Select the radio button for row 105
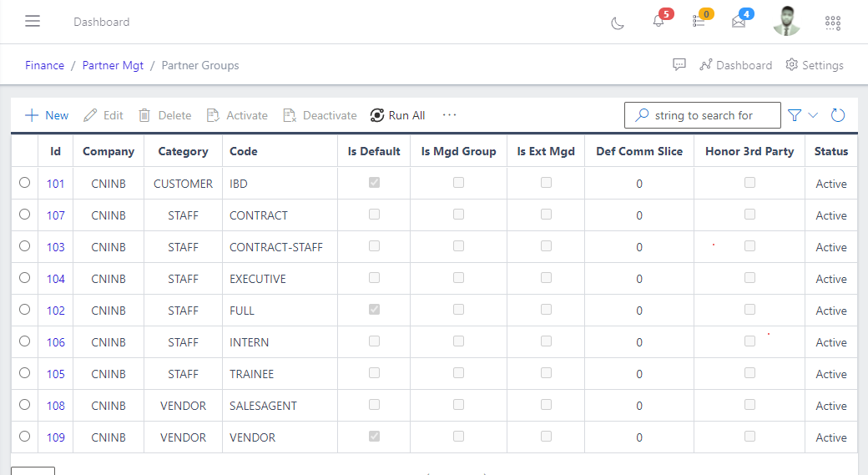Screen dimensions: 868x475 [24, 372]
